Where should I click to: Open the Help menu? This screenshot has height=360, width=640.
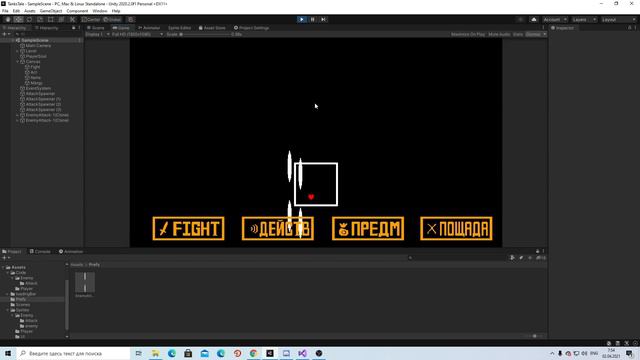pos(116,11)
